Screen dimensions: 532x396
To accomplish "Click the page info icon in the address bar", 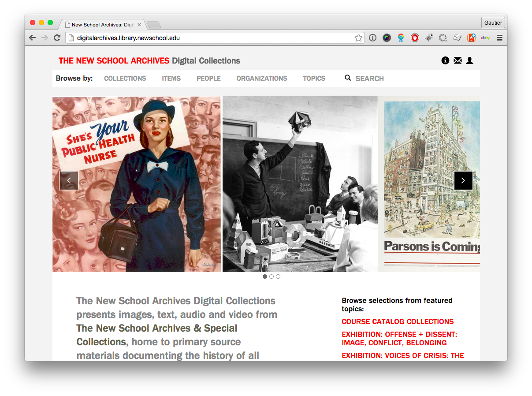I will tap(71, 38).
